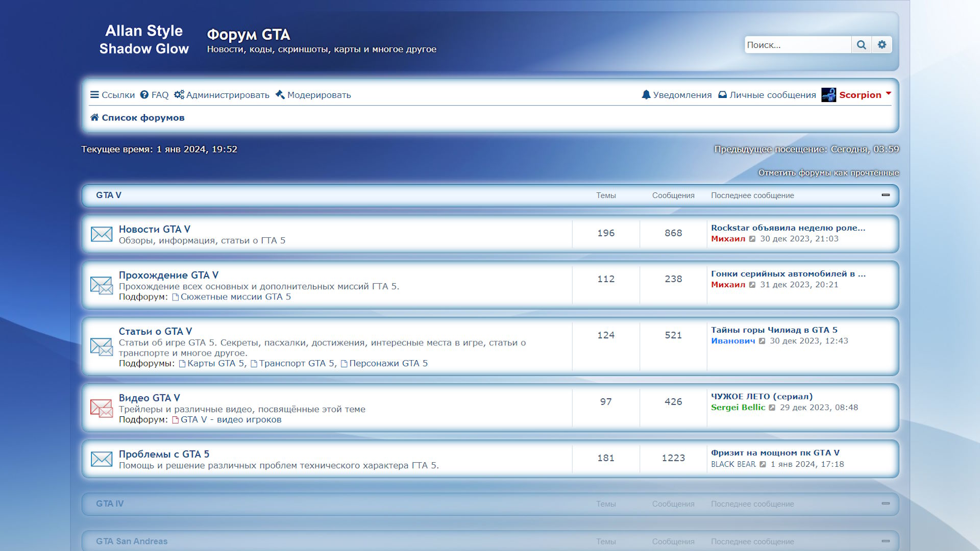Click the Администрировать gears icon
The image size is (980, 551).
(x=179, y=95)
